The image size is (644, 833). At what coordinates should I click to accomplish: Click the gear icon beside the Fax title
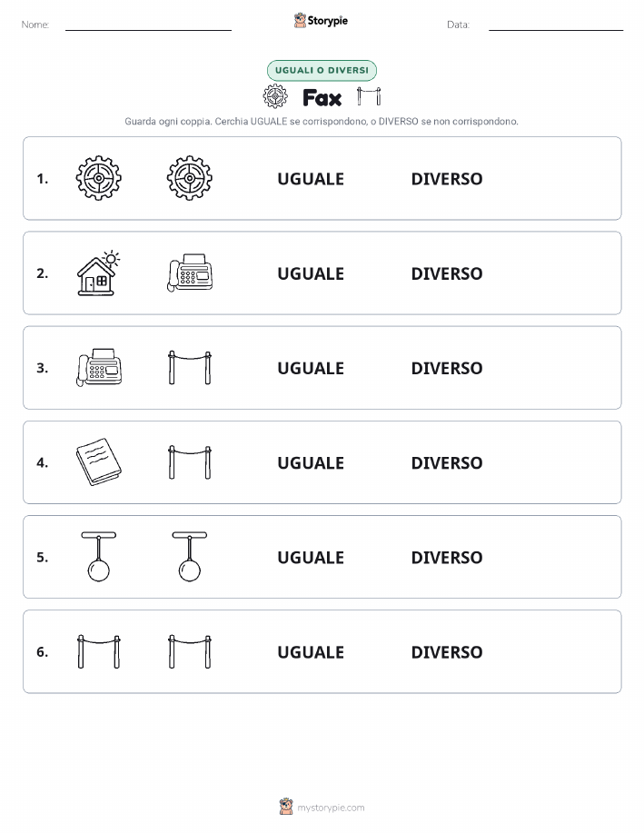(x=275, y=96)
